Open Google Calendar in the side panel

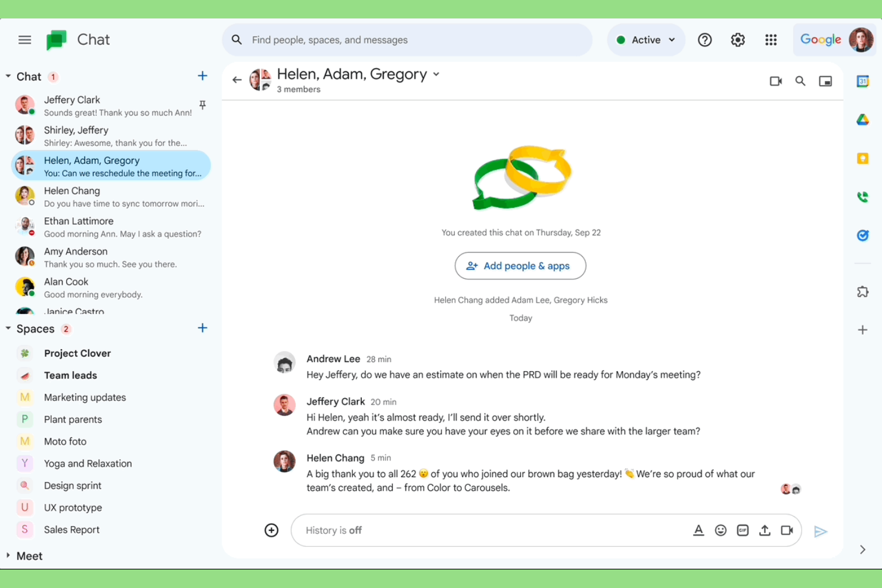(x=862, y=80)
